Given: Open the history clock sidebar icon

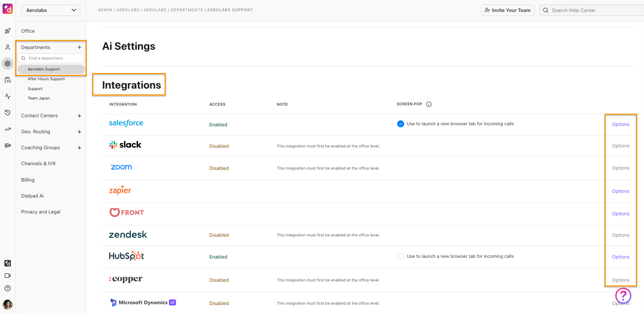Looking at the screenshot, I should (x=8, y=113).
